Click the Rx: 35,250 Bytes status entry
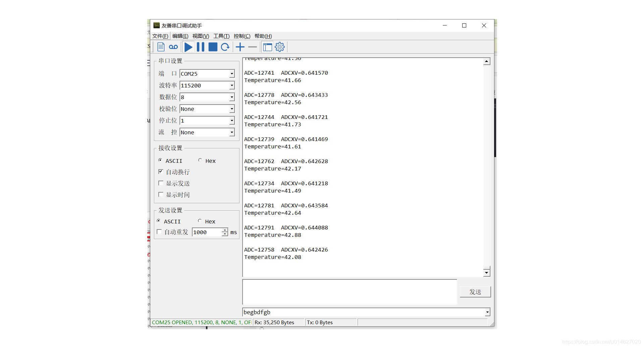Screen dimensions: 644x348 tap(274, 322)
